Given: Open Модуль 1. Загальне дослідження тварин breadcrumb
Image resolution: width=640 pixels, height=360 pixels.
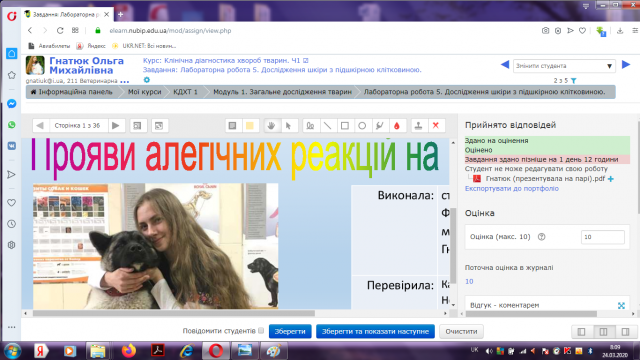Looking at the screenshot, I should click(x=282, y=92).
